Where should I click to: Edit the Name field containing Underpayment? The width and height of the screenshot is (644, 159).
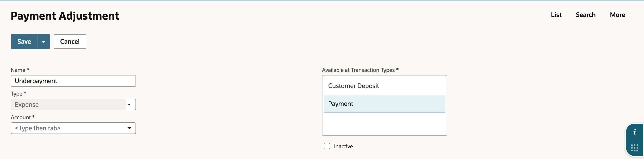tap(73, 81)
